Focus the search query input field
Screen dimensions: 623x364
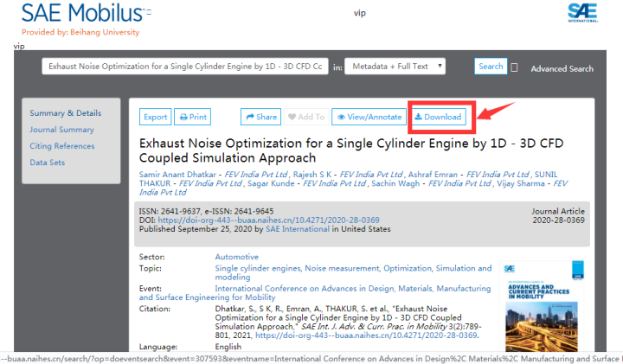coord(185,67)
